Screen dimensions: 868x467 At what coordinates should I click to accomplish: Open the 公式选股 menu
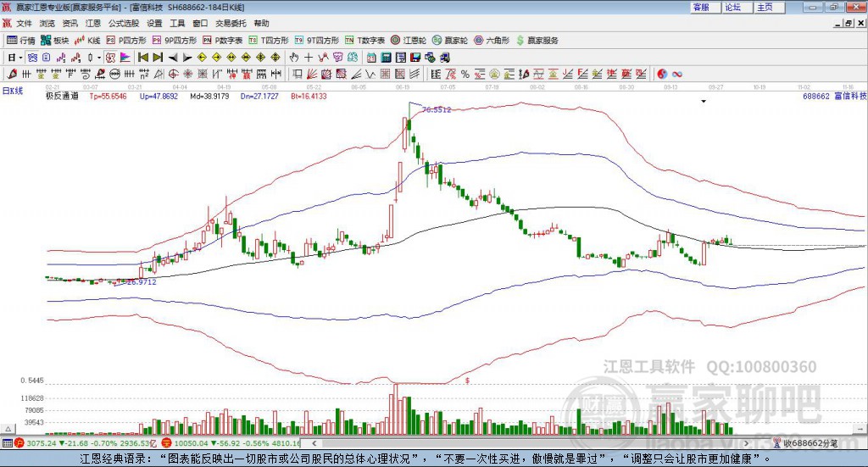(124, 23)
